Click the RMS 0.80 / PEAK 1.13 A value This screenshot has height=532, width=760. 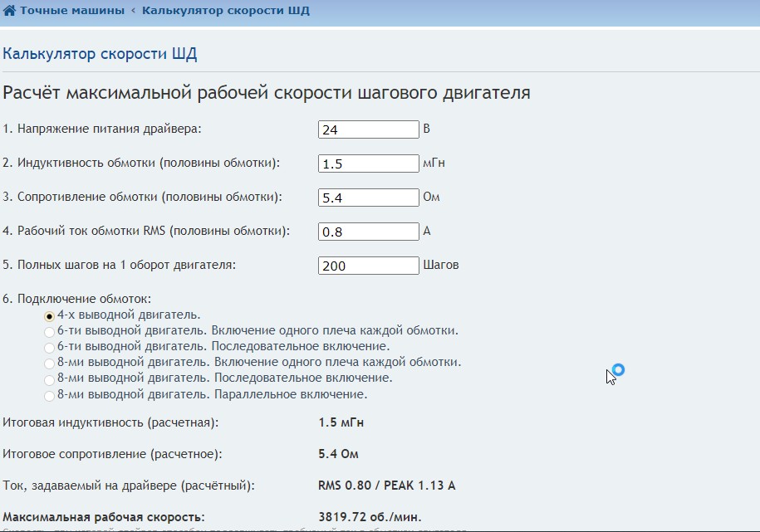pyautogui.click(x=387, y=486)
